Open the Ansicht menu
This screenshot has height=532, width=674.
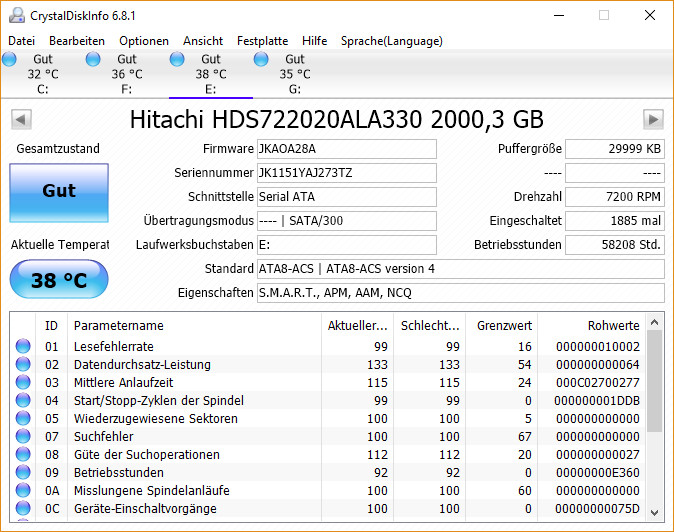(203, 41)
